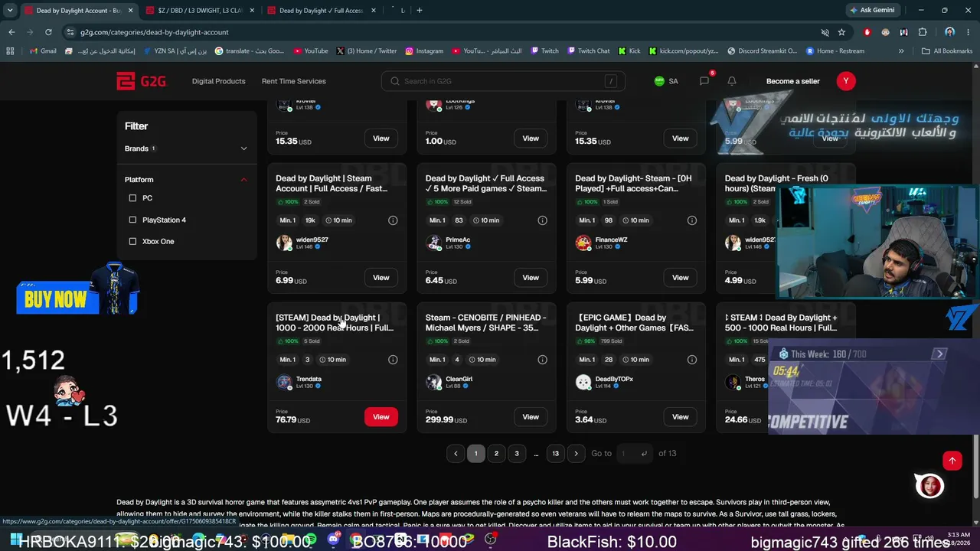Jump to results page 13
Viewport: 980px width, 551px height.
[x=556, y=453]
